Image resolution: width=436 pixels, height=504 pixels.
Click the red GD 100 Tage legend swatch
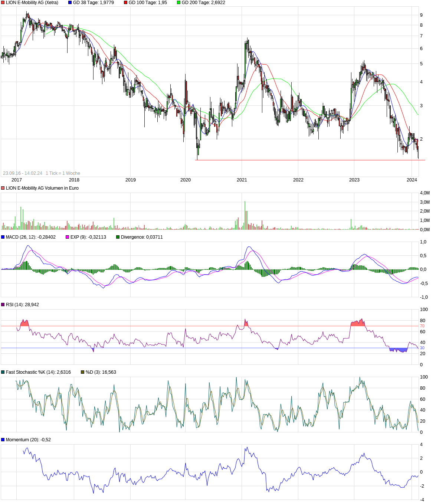126,3
